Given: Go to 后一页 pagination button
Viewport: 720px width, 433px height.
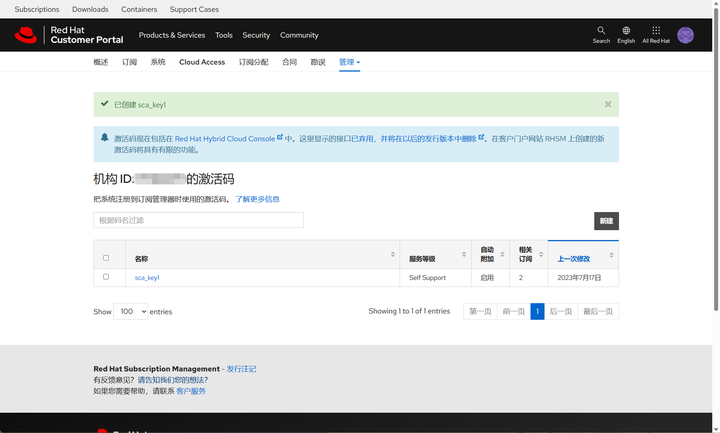Looking at the screenshot, I should coord(561,311).
